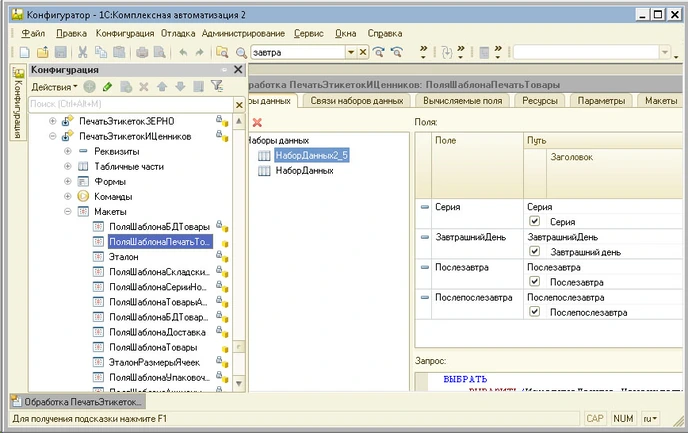The height and width of the screenshot is (433, 688).
Task: Click the Redo arrow icon
Action: pos(200,52)
